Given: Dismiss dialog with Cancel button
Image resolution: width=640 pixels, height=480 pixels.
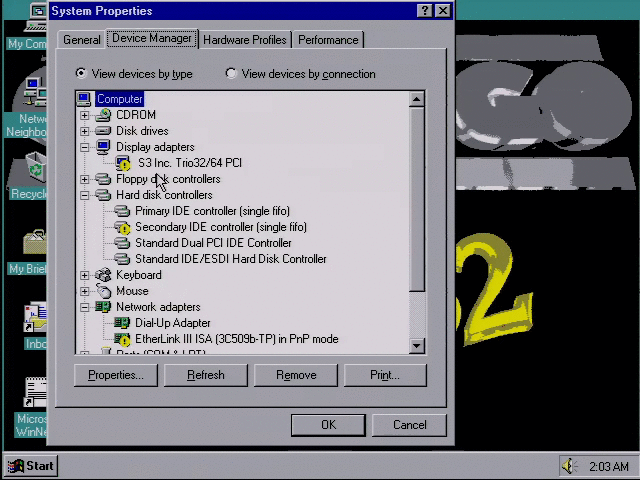Looking at the screenshot, I should click(409, 425).
